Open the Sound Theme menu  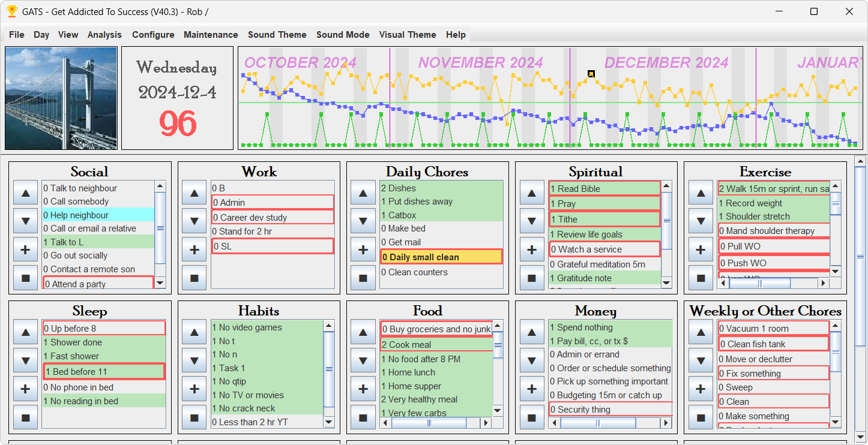(277, 35)
